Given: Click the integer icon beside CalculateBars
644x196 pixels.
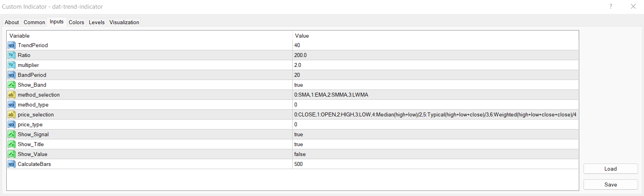Looking at the screenshot, I should (x=11, y=164).
